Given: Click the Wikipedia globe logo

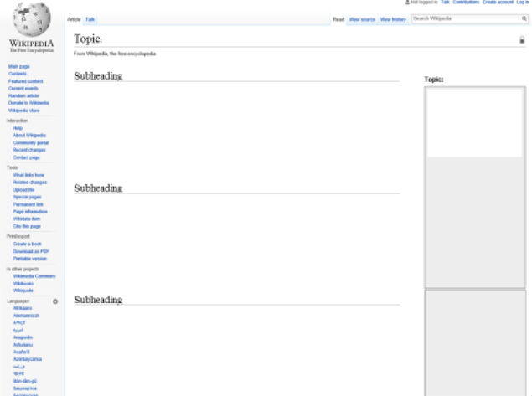Looking at the screenshot, I should 32,19.
